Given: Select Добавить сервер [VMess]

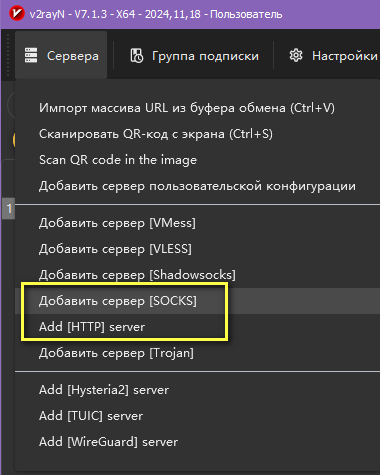Looking at the screenshot, I should click(x=197, y=223).
